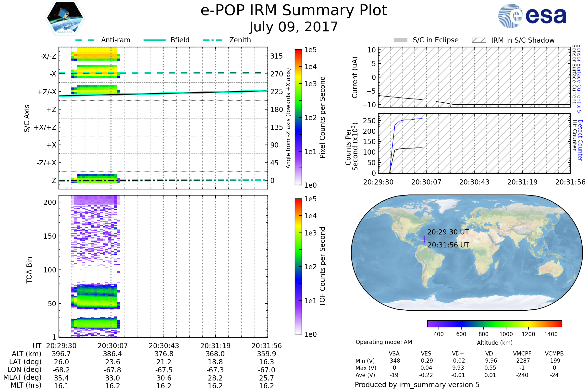This screenshot has height=392, width=588.
Task: Click the Bfield solid legend line
Action: coord(155,40)
